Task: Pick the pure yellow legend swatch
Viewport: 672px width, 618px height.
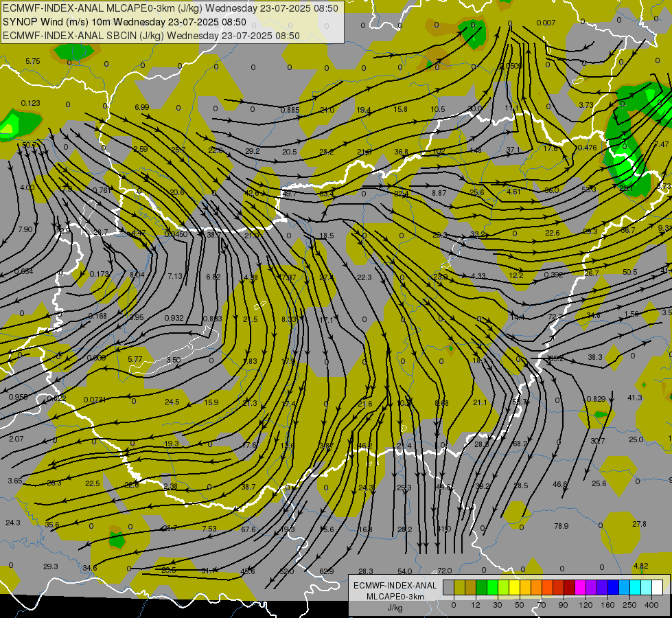Action: pos(514,587)
